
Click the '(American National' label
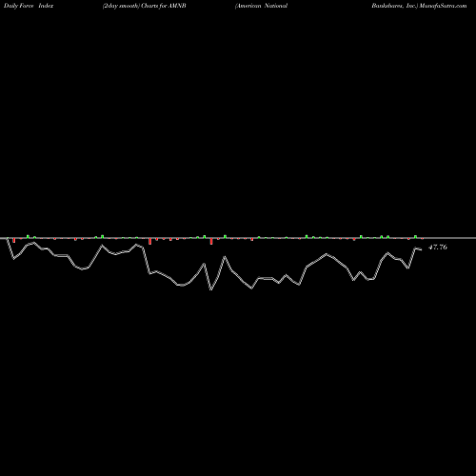(x=261, y=6)
